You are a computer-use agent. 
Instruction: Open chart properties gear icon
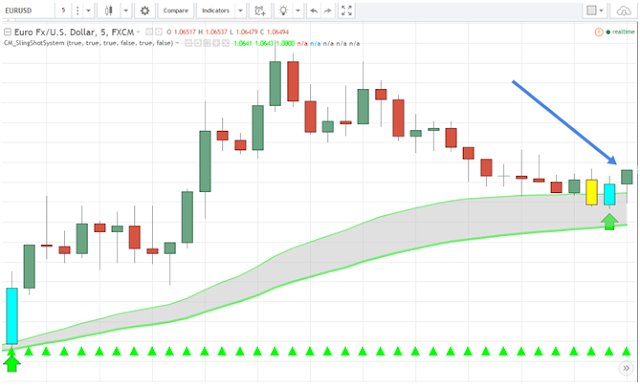[x=145, y=11]
